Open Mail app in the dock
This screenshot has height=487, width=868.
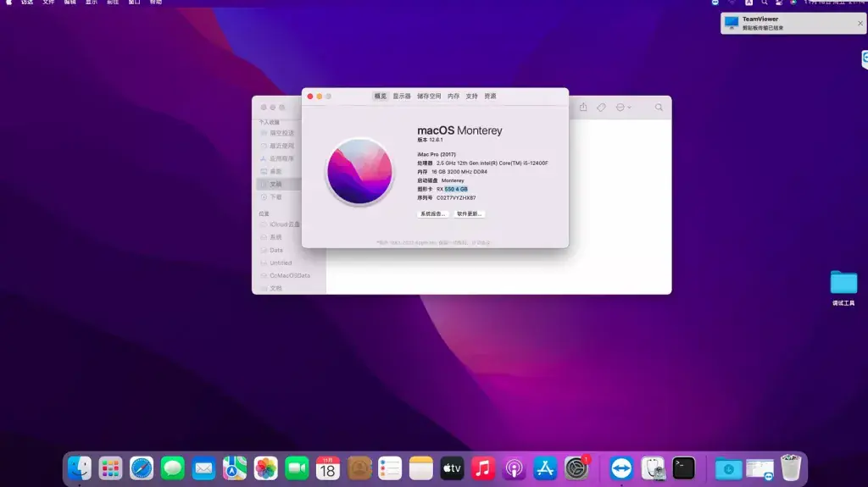coord(203,468)
